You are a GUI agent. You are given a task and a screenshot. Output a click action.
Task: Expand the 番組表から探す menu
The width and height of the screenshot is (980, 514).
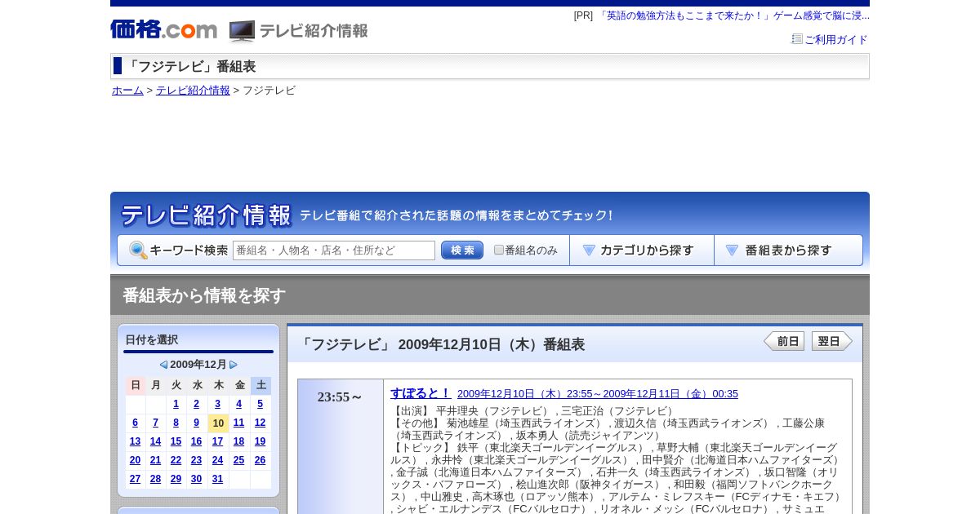[x=788, y=250]
